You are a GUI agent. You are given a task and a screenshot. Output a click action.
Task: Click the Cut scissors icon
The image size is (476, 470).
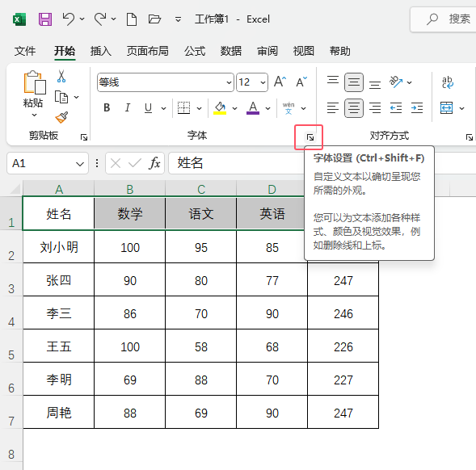[x=61, y=77]
